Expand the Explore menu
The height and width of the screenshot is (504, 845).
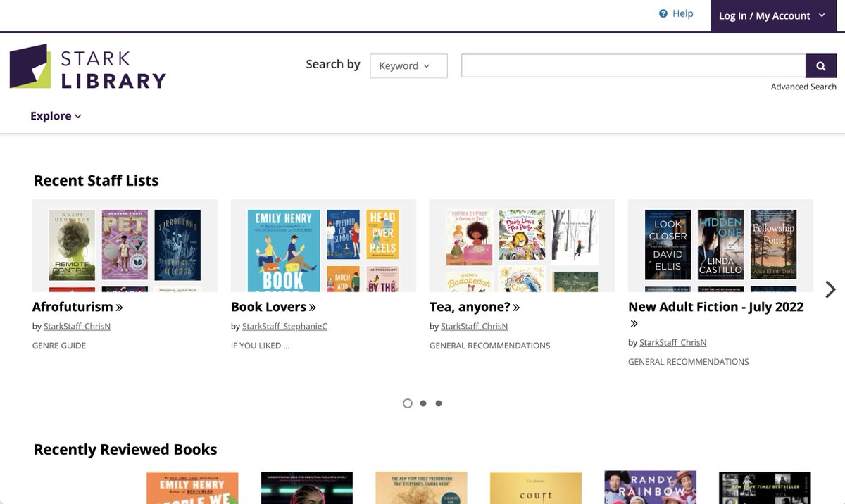pos(56,116)
